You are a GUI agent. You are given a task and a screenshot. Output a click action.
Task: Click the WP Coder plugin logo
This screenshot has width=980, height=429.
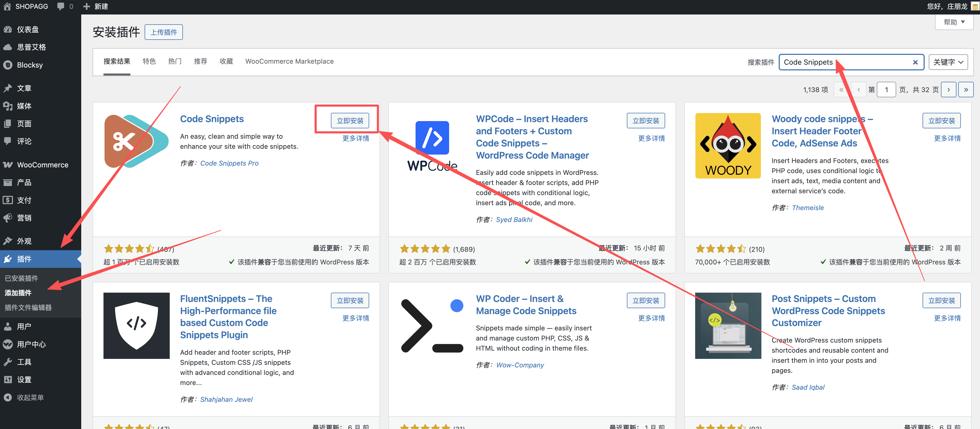click(x=432, y=326)
